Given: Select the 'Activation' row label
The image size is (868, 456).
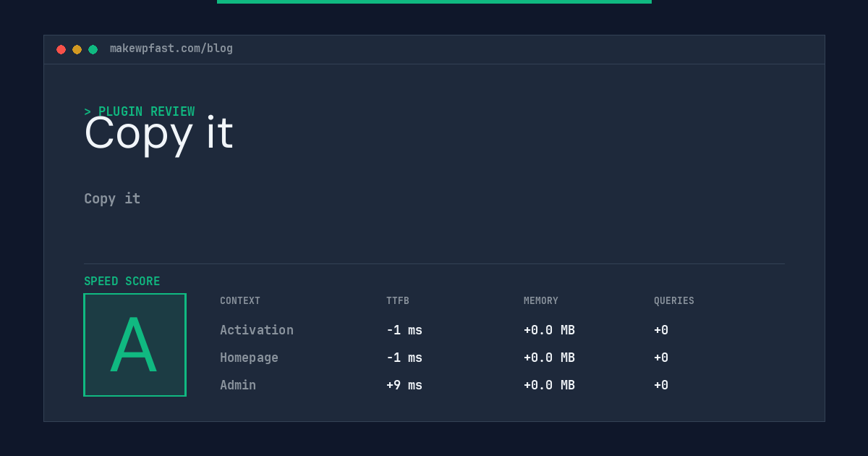Looking at the screenshot, I should tap(257, 330).
